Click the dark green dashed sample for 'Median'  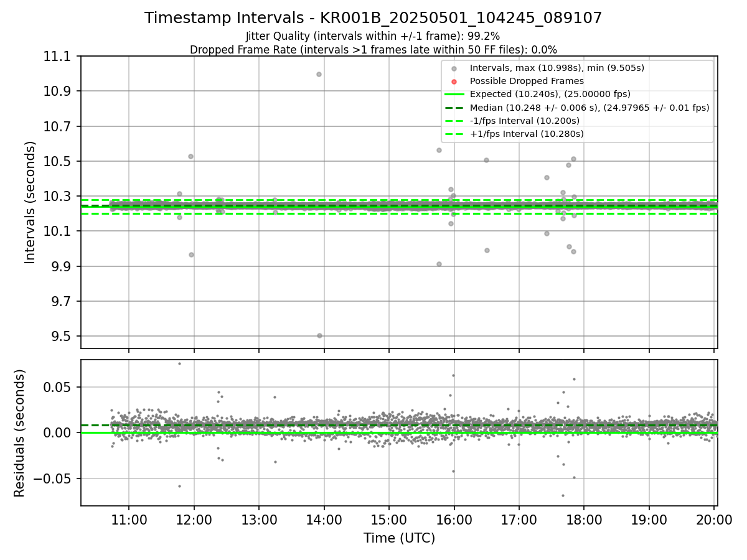pos(454,108)
